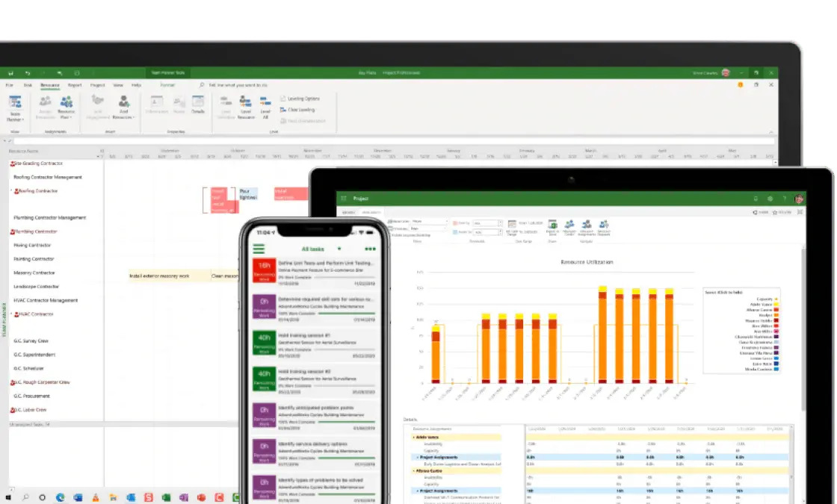Click Clear Leveling
837x504 pixels.
point(297,110)
